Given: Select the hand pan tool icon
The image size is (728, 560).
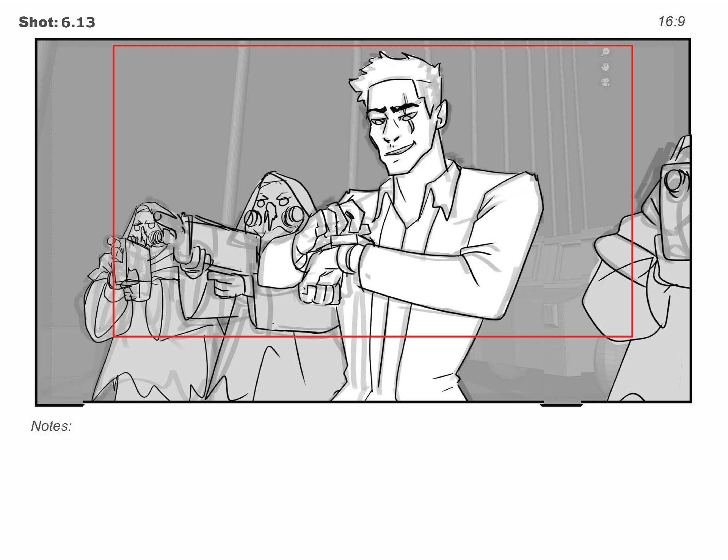Looking at the screenshot, I should tap(606, 67).
